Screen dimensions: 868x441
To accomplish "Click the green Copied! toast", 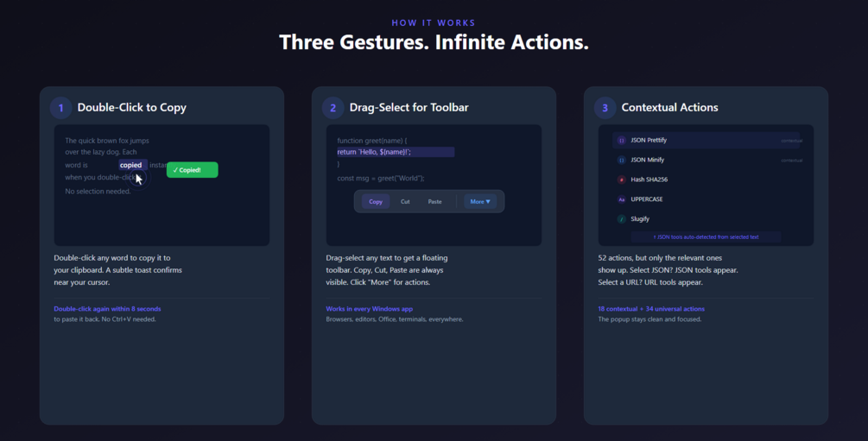I will (192, 170).
